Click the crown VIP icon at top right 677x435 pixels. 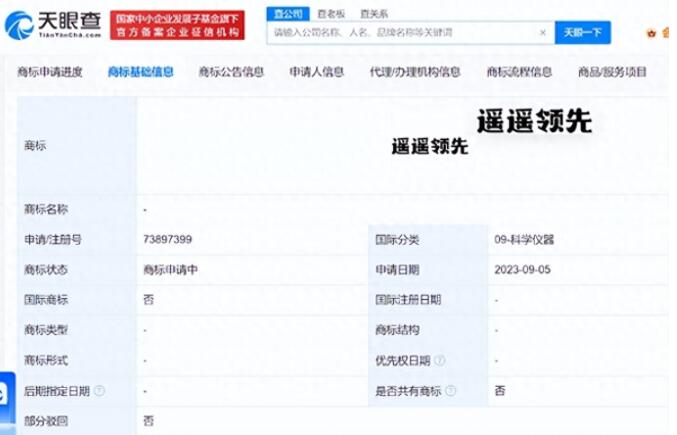(x=651, y=33)
